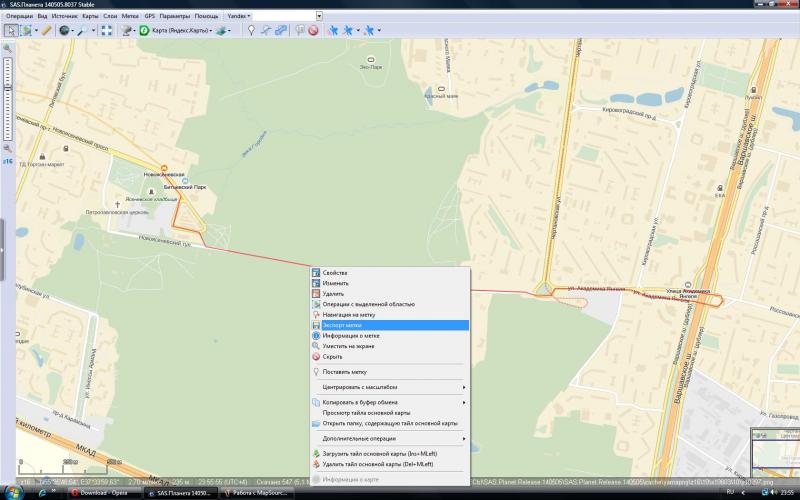The image size is (800, 500).
Task: Click zoom in magnifier on left panel
Action: (x=7, y=48)
